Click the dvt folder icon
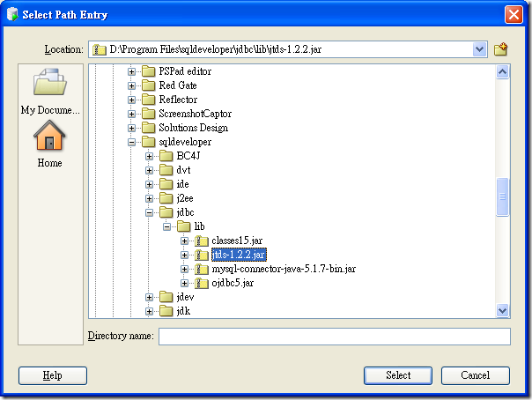This screenshot has height=400, width=532. [x=166, y=170]
